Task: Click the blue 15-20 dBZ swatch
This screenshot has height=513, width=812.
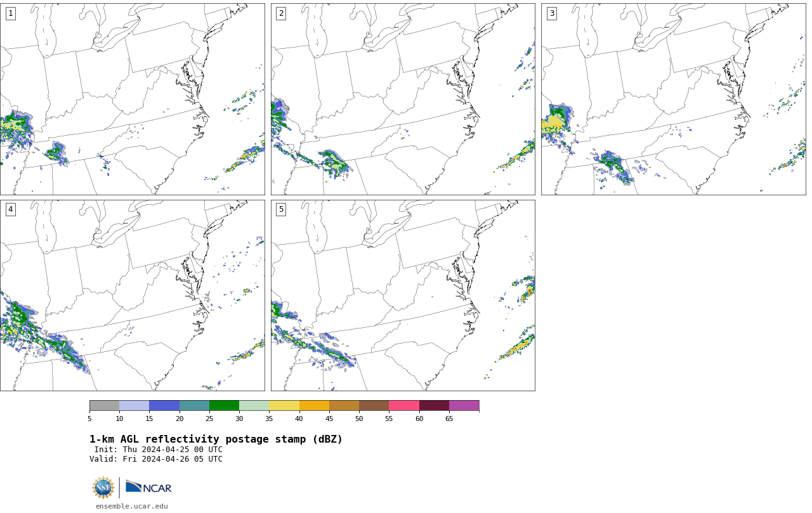Action: (x=164, y=406)
